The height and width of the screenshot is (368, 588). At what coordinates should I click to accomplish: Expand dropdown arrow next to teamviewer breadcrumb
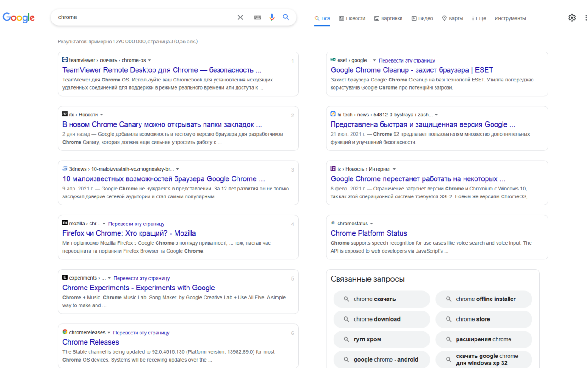149,60
